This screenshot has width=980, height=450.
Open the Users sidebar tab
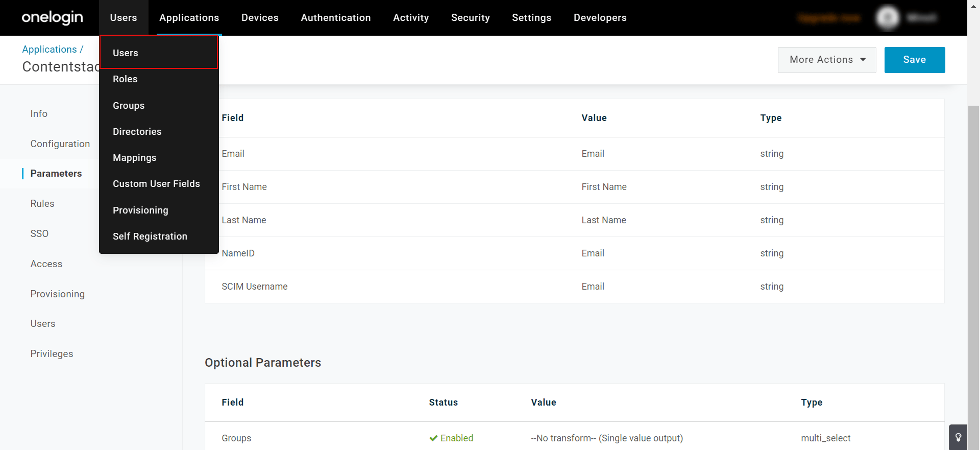(x=43, y=323)
